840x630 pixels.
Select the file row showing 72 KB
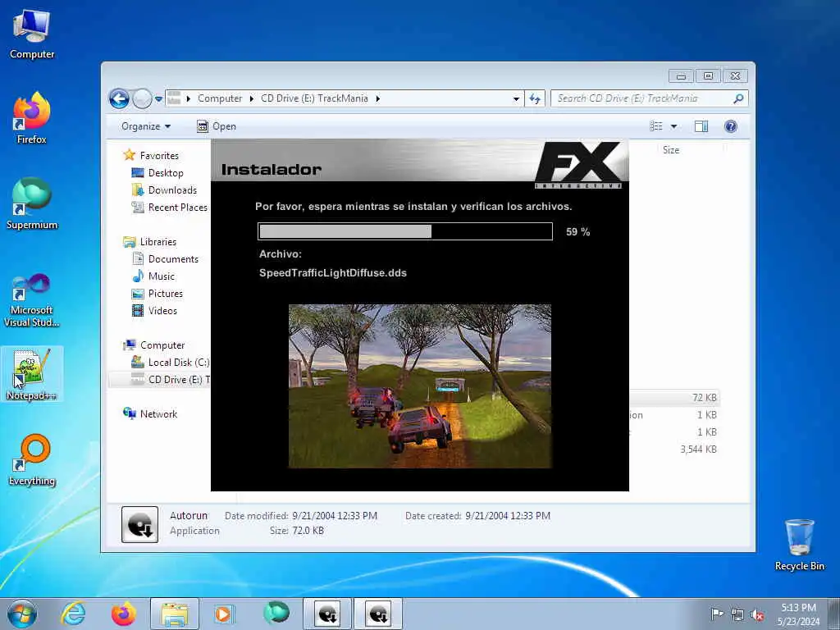(674, 398)
